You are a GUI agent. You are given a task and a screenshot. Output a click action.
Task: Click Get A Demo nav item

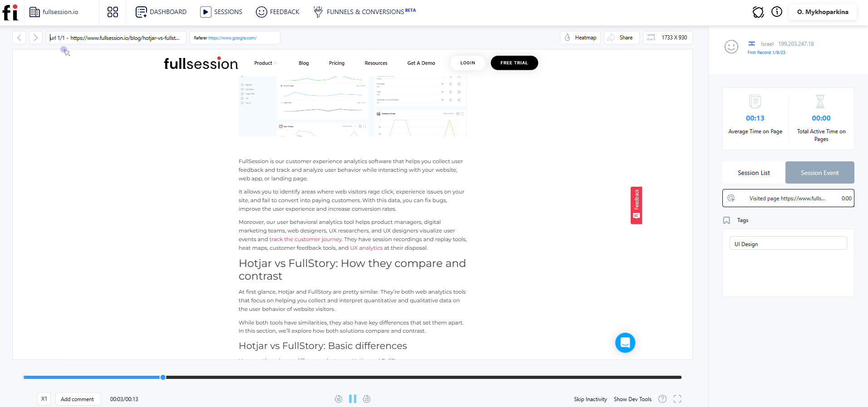[x=421, y=63]
